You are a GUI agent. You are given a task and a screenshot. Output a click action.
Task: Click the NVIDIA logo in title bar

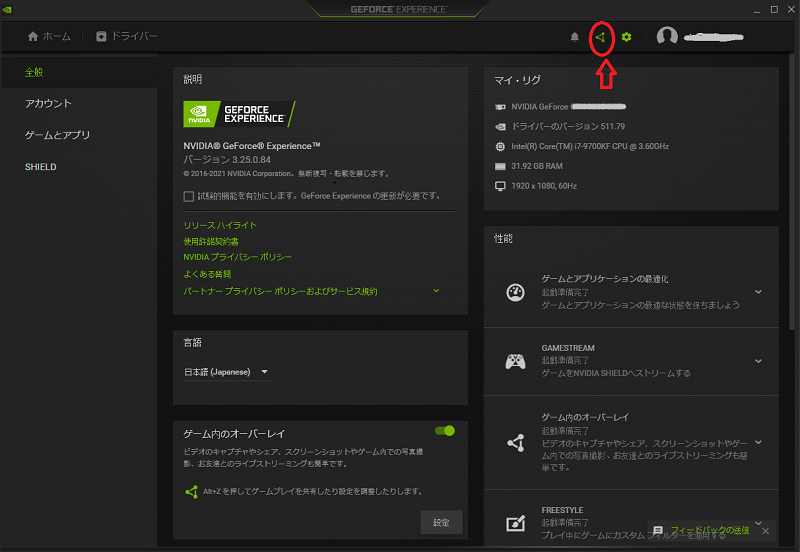click(8, 9)
